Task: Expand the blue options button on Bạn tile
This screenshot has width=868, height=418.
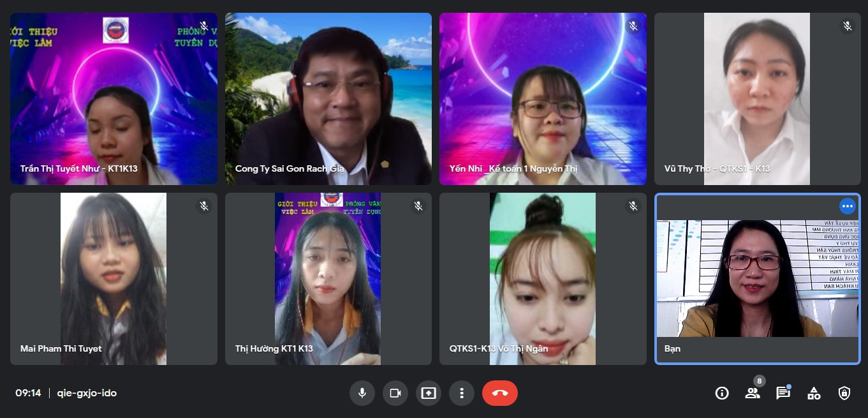Action: click(847, 206)
